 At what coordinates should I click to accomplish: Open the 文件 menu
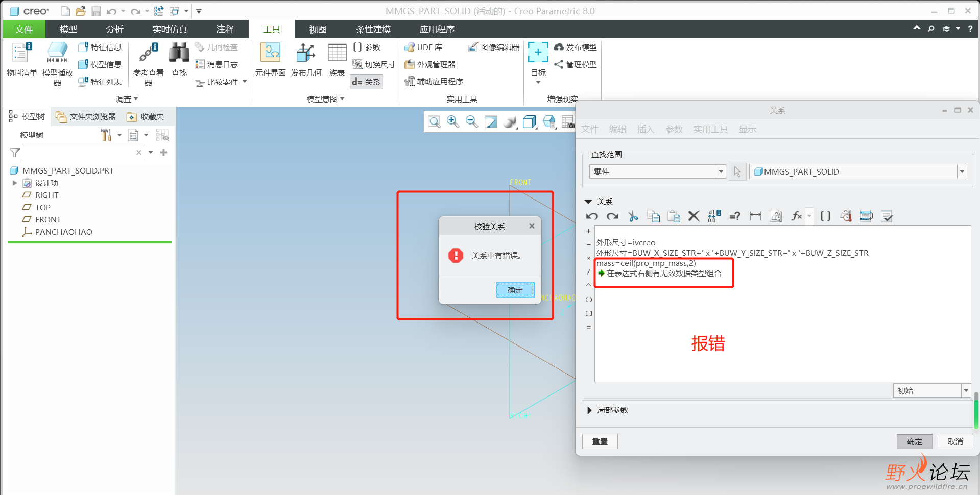[23, 29]
